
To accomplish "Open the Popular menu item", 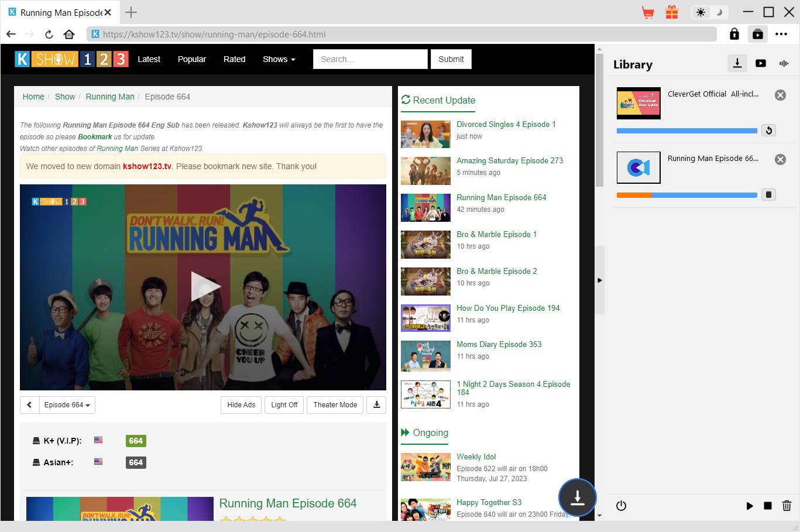I will [x=192, y=59].
